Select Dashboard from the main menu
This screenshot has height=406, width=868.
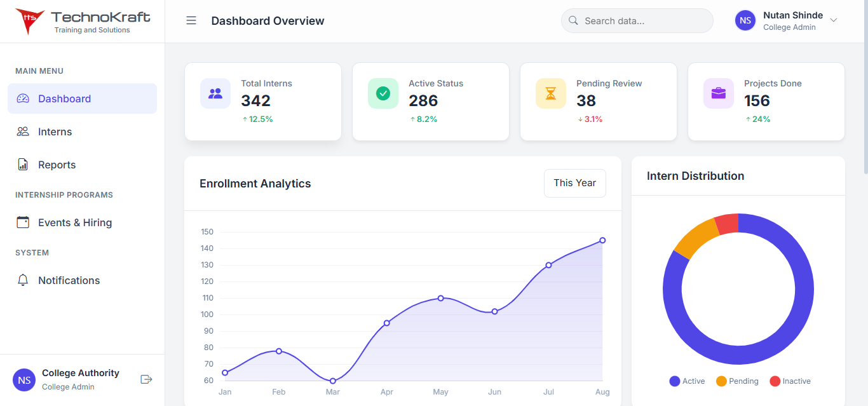point(65,98)
